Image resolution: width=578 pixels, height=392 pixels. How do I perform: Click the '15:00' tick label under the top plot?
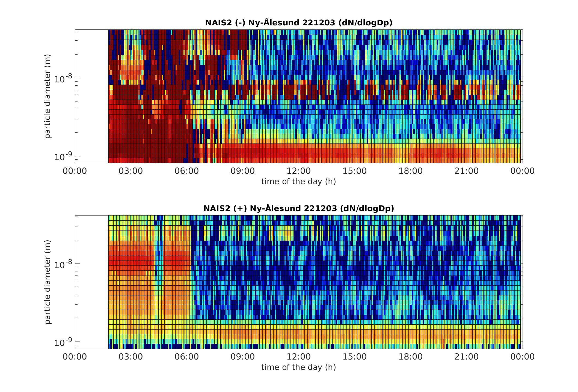[355, 171]
